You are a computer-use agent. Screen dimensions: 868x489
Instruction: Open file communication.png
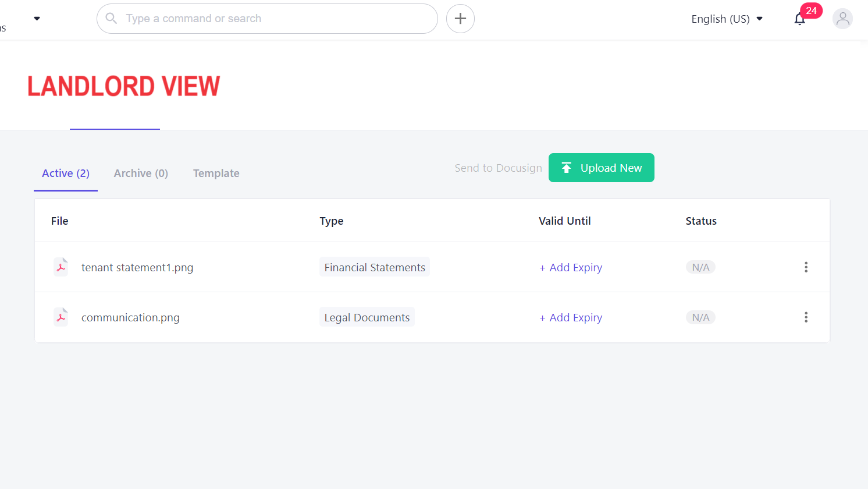[130, 317]
